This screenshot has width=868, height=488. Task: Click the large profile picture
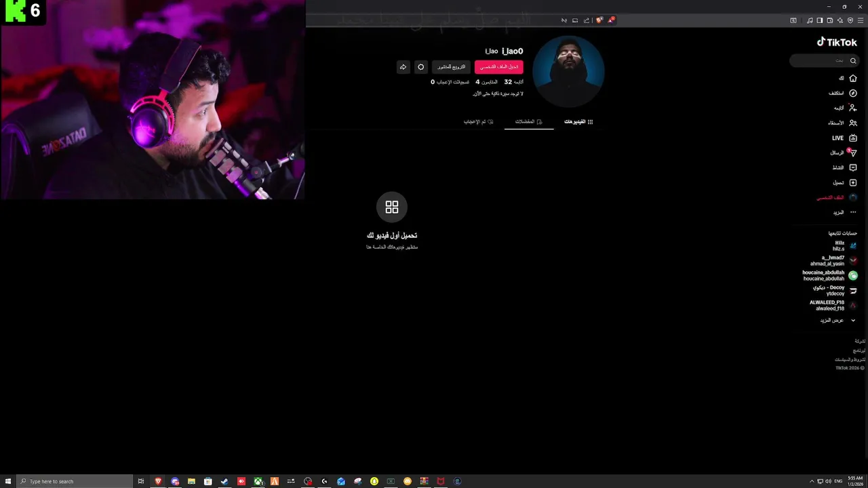pos(568,71)
